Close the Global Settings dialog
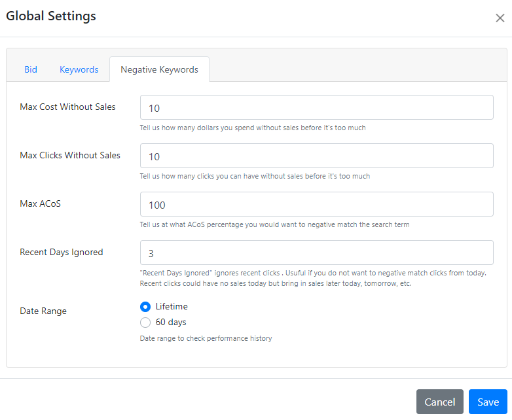Screen dimensions: 512x420 [500, 18]
